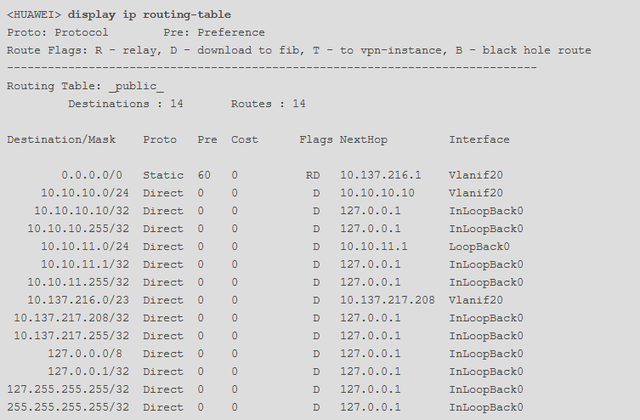Click the preference value 60
640x420 pixels.
203,175
